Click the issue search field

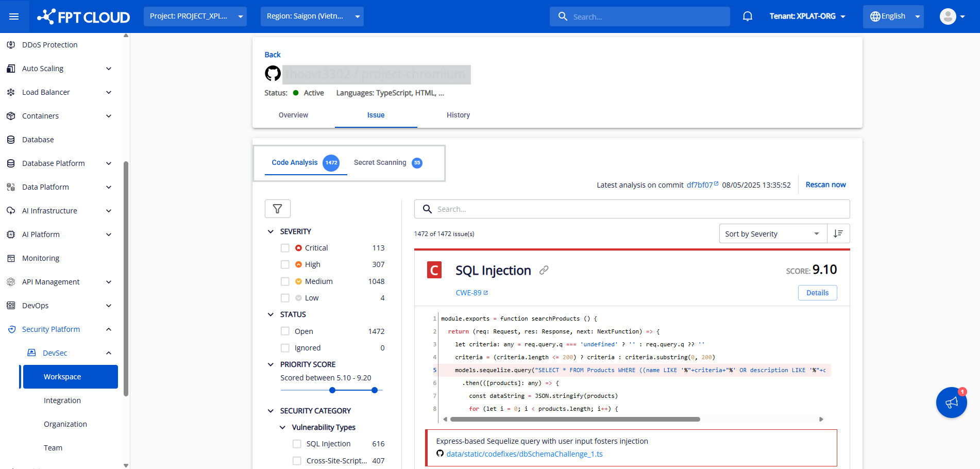point(632,209)
